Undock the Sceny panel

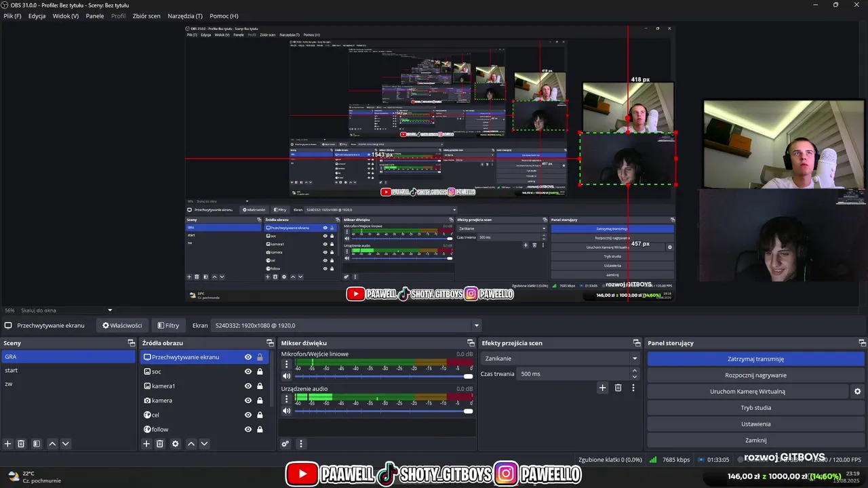tap(132, 343)
